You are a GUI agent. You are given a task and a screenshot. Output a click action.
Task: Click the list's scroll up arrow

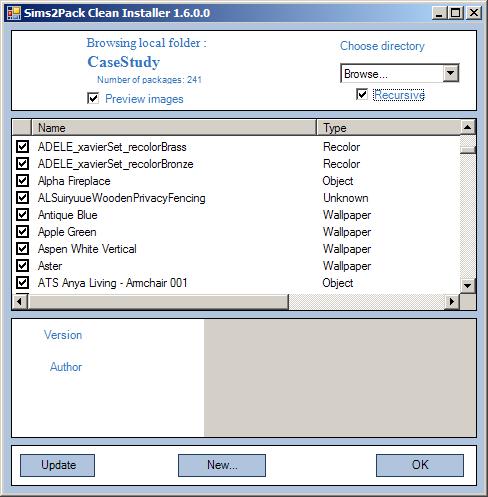[x=468, y=127]
